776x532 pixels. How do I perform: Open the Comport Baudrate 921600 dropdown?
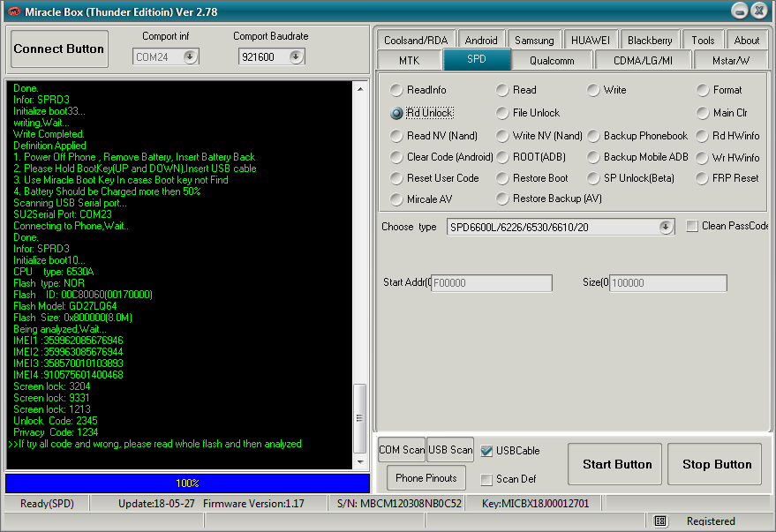(x=296, y=56)
